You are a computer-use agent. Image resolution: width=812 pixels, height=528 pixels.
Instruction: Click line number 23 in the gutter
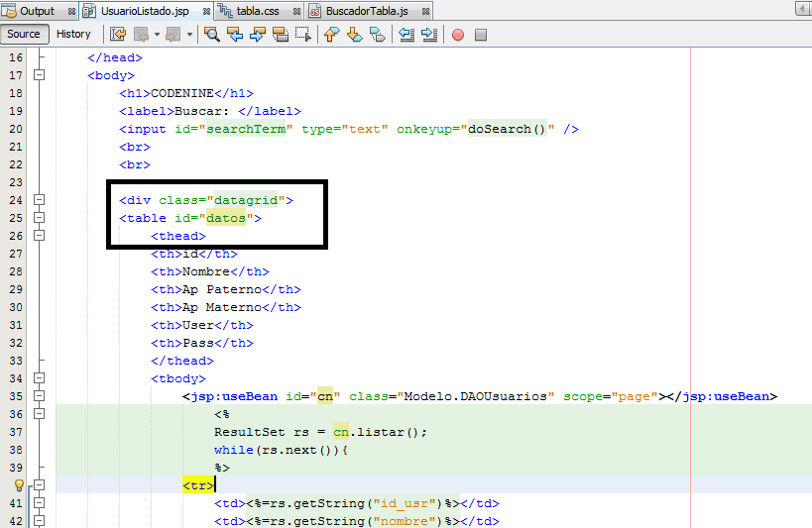click(16, 182)
